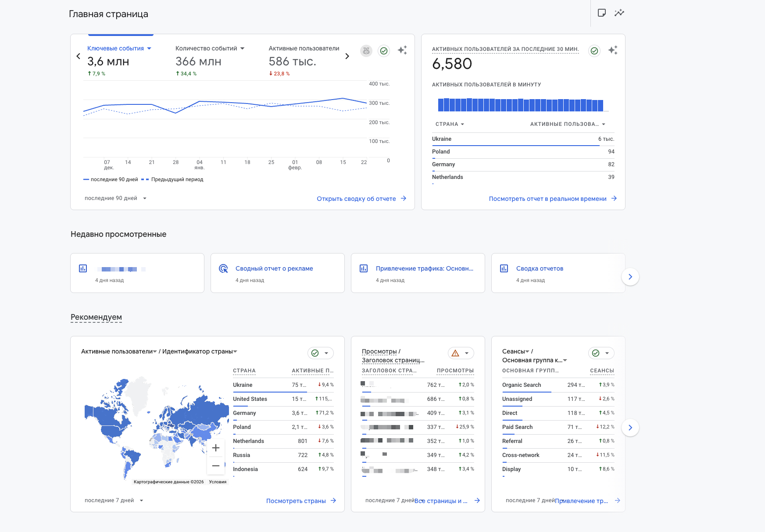
Task: Show next metrics with the right chevron
Action: 347,56
